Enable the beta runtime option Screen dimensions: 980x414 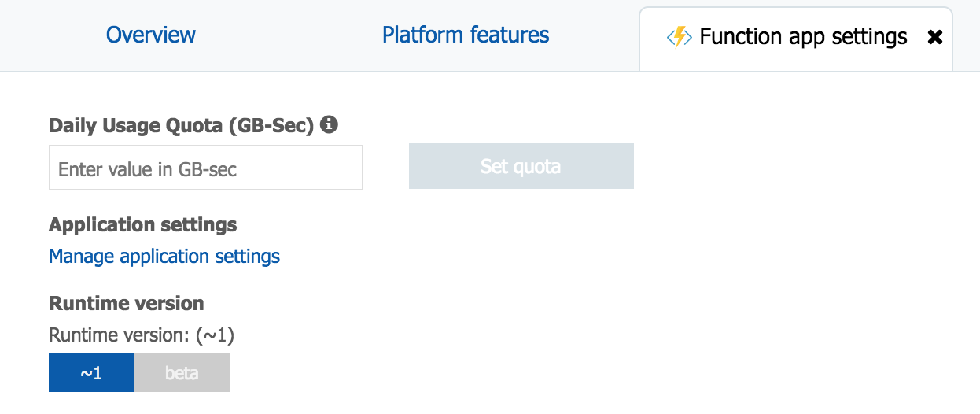(x=182, y=372)
